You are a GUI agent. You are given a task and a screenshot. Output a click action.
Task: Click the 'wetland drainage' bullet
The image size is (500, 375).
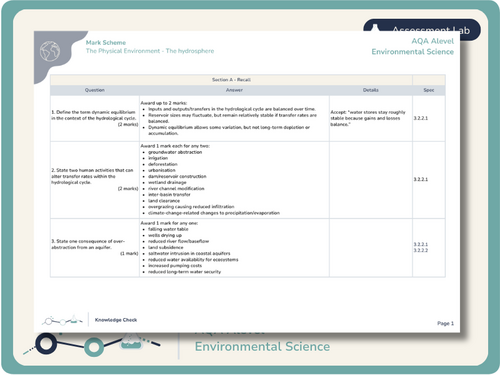pos(167,182)
